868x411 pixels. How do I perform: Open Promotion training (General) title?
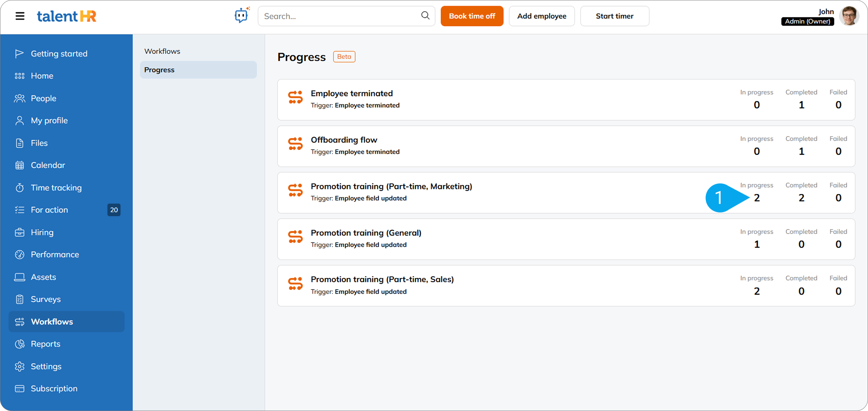coord(366,233)
